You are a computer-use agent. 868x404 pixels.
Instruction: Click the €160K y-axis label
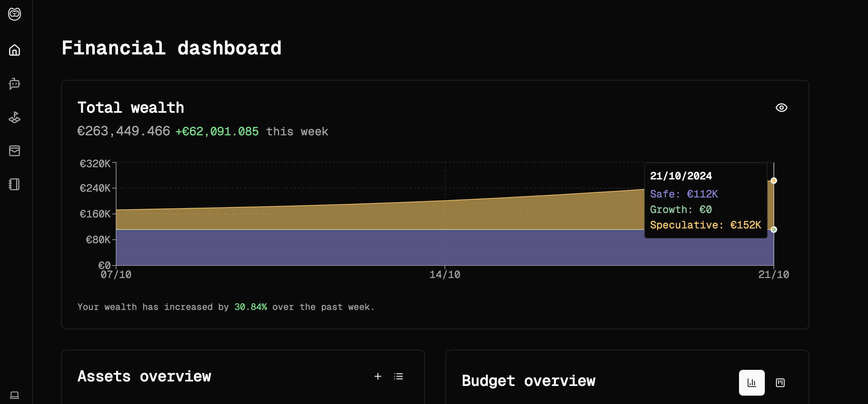click(x=95, y=214)
